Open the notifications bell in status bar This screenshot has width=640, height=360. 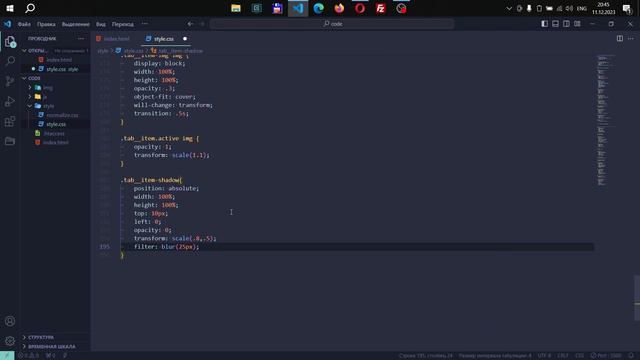tap(631, 356)
